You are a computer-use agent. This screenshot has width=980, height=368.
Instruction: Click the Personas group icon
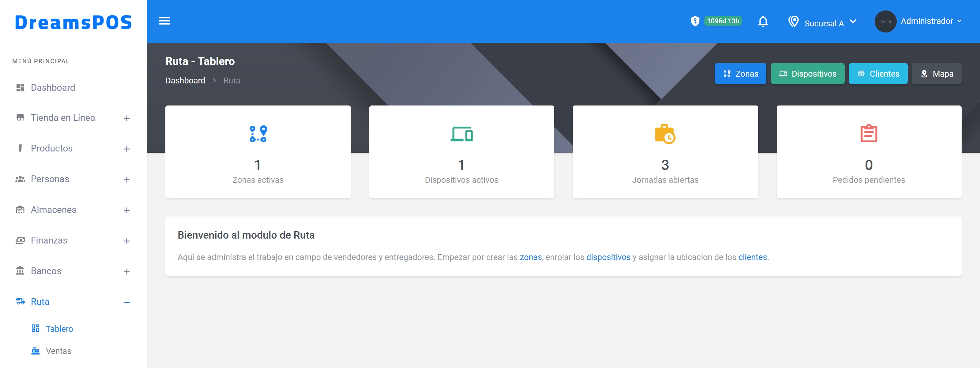(20, 179)
